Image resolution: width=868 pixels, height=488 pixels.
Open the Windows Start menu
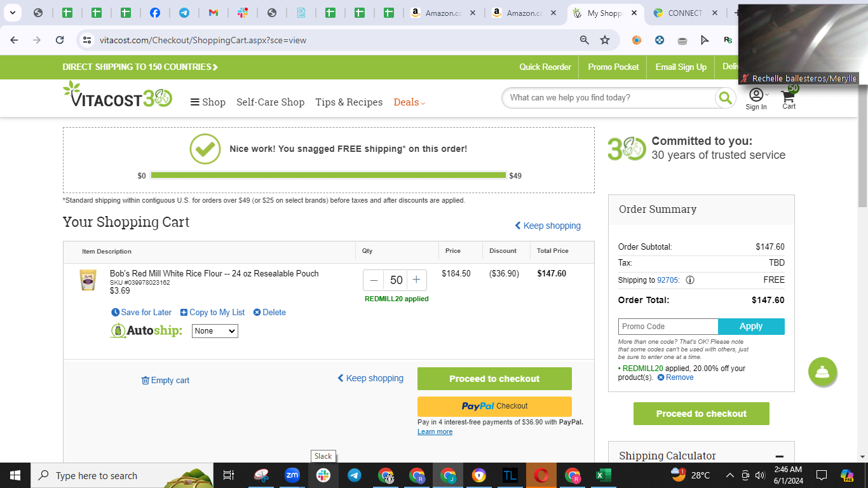point(15,475)
